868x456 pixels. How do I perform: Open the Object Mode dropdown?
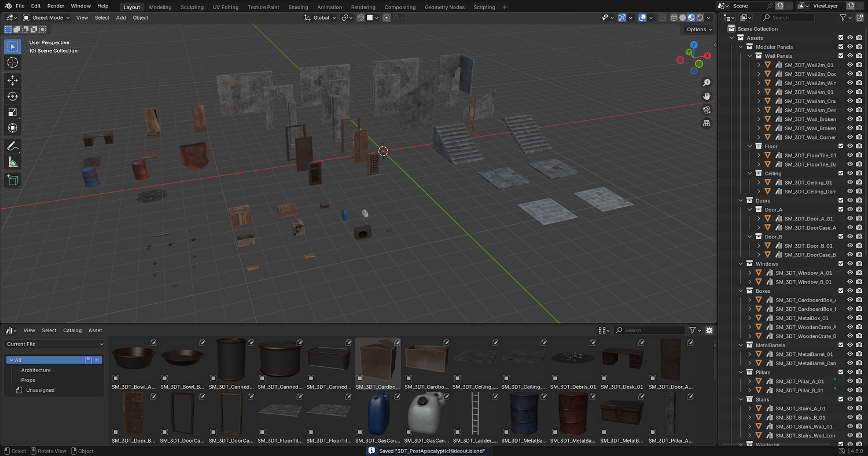pyautogui.click(x=46, y=18)
